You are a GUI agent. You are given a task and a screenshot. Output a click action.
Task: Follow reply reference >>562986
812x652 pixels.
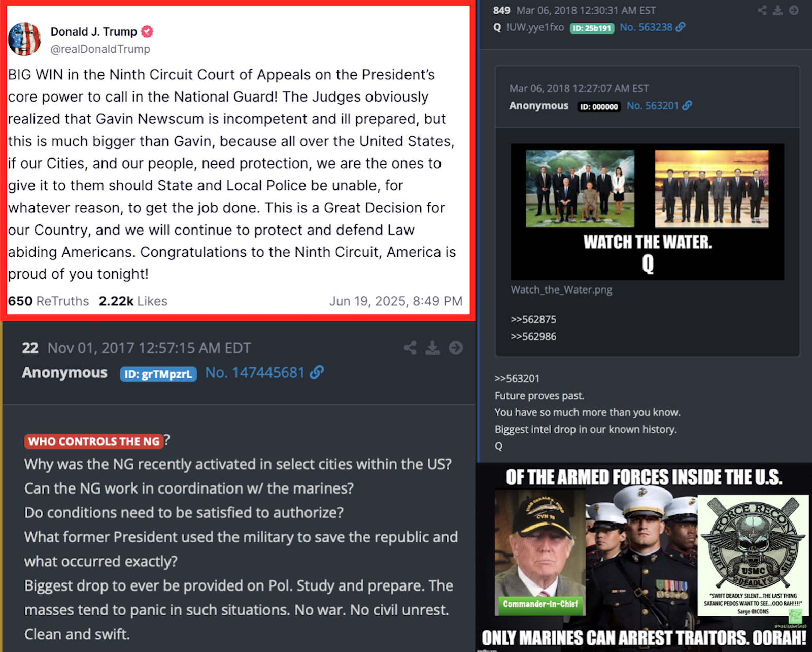(533, 336)
